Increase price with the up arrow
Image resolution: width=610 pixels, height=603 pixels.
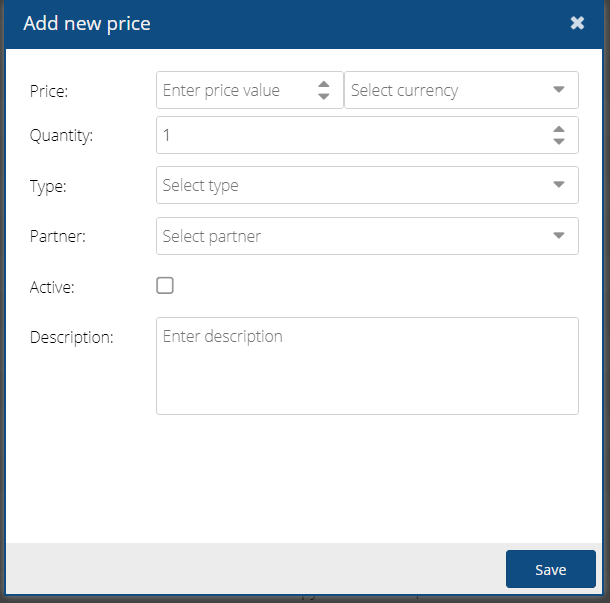(x=323, y=84)
